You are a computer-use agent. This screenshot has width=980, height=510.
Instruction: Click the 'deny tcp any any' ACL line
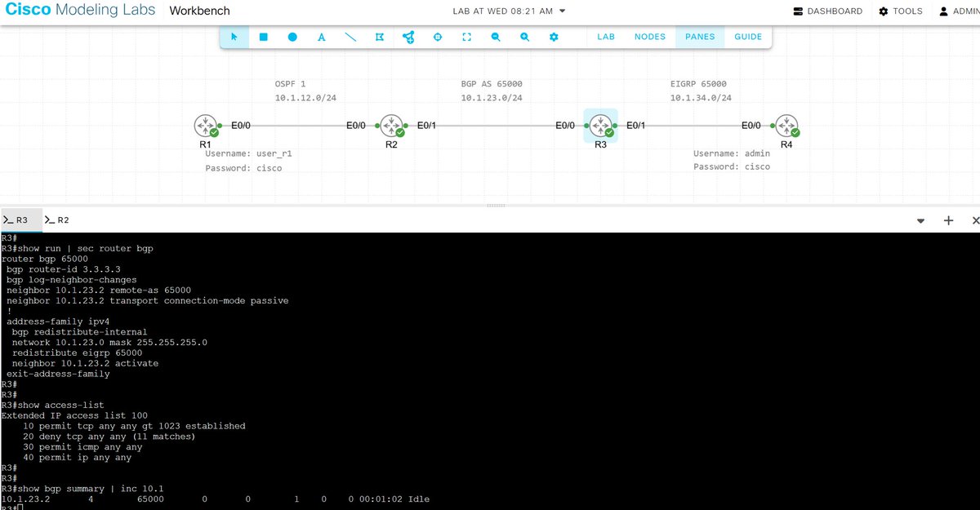(109, 437)
